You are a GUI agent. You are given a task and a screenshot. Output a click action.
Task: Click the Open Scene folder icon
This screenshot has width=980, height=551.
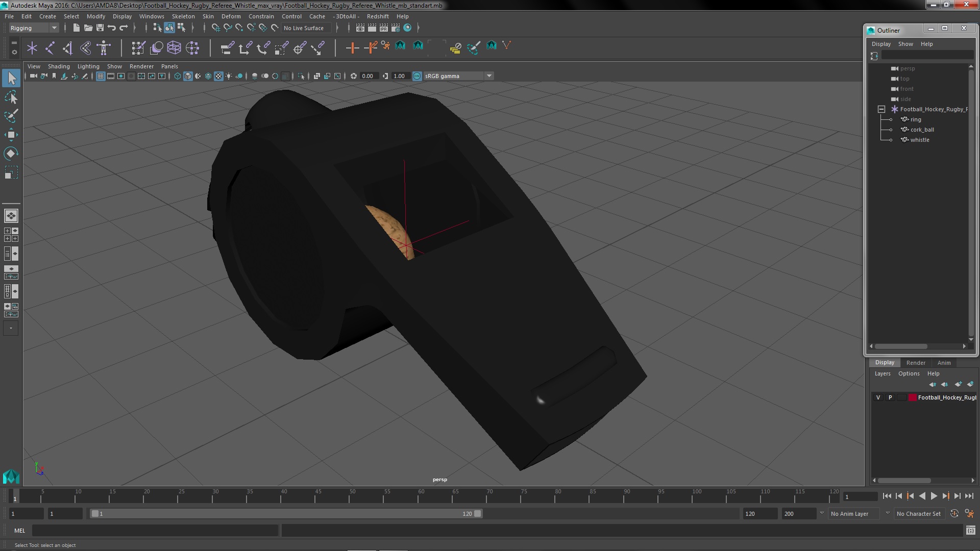(x=88, y=28)
